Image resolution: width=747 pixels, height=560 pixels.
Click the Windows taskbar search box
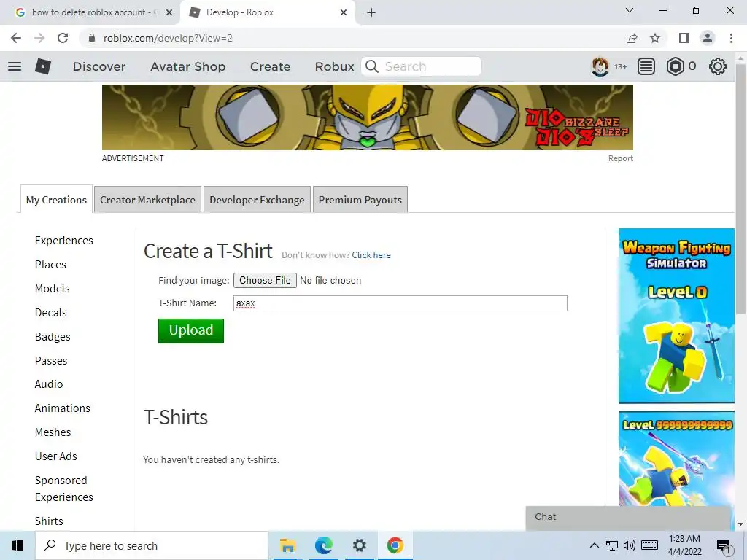coord(152,545)
